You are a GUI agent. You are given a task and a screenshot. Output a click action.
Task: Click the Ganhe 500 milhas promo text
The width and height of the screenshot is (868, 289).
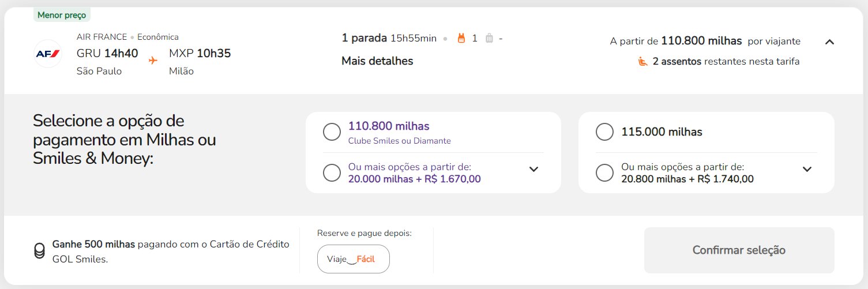tap(93, 244)
